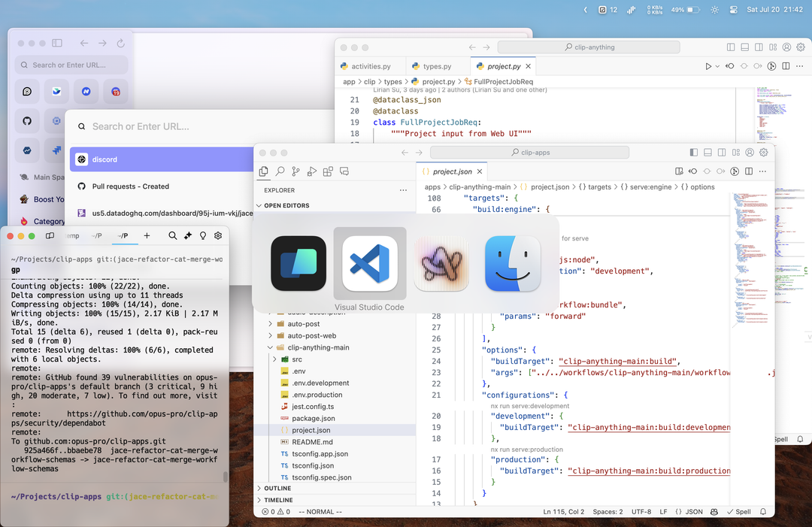Collapse the OPEN EDITORS section
The image size is (812, 527).
point(286,205)
